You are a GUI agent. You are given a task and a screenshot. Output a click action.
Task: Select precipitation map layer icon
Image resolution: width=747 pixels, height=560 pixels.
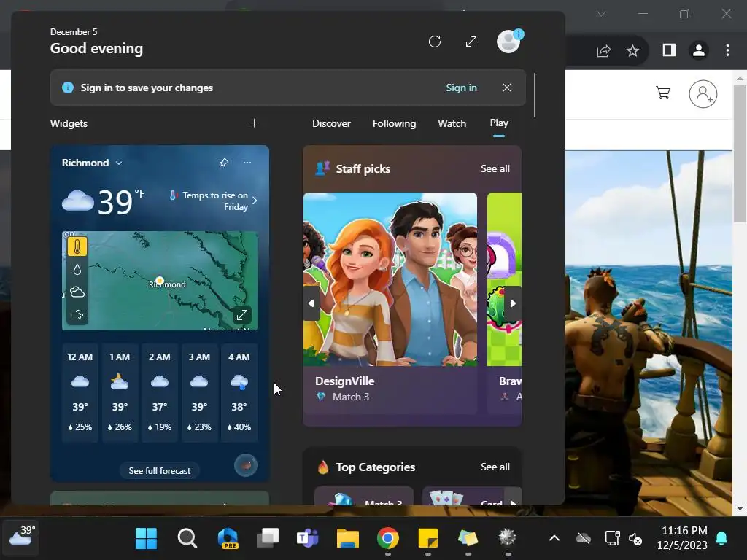click(x=77, y=270)
